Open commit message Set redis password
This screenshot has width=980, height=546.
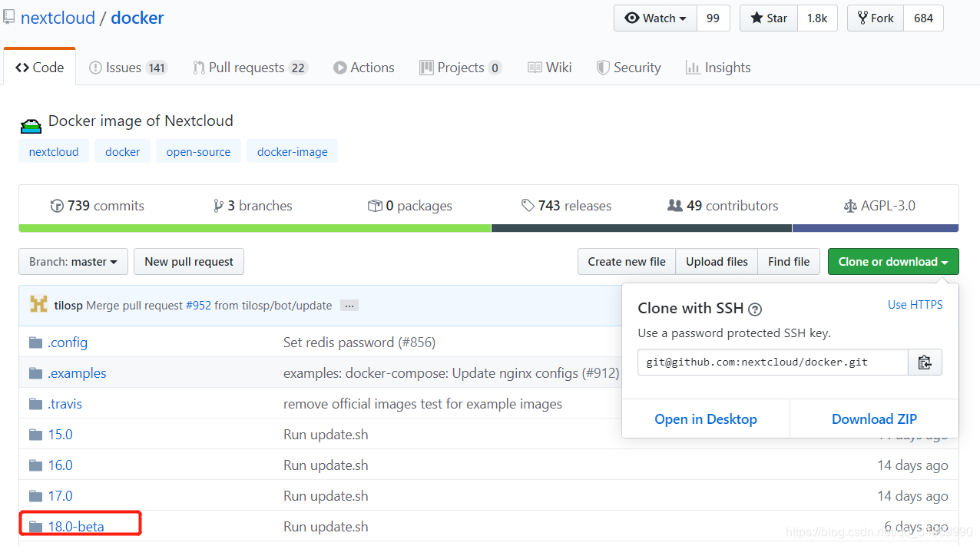(339, 342)
